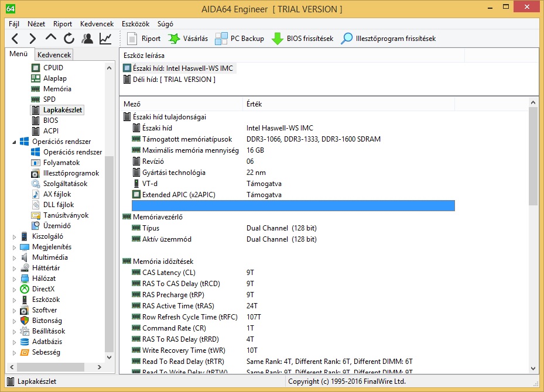Switch to the Kedvencek tab in sidebar
The image size is (544, 392).
[x=54, y=55]
